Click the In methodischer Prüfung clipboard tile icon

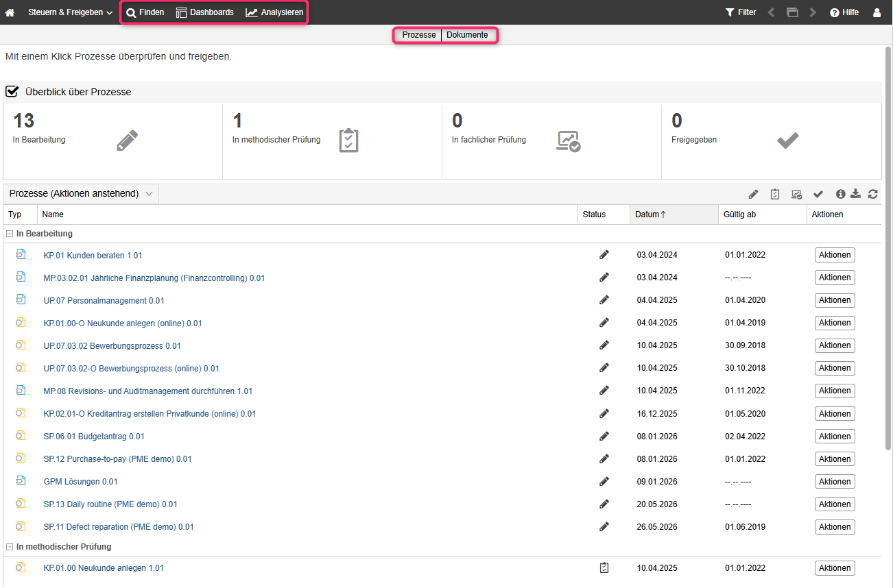[348, 140]
